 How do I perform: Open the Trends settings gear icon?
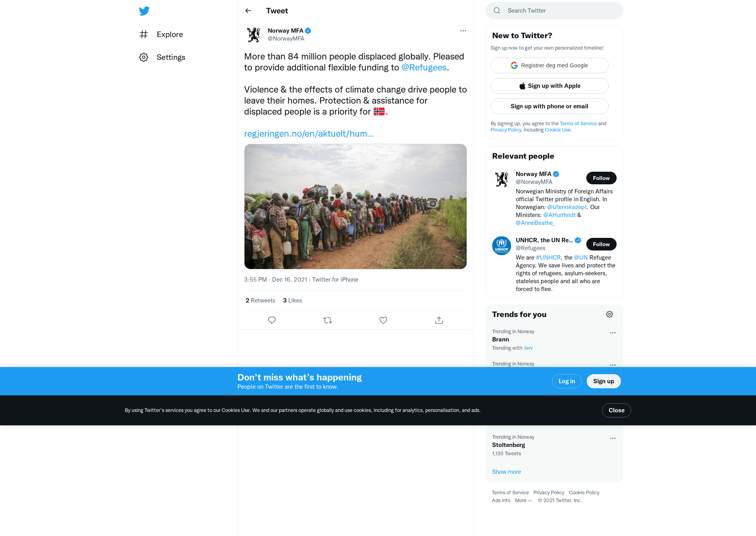[610, 314]
